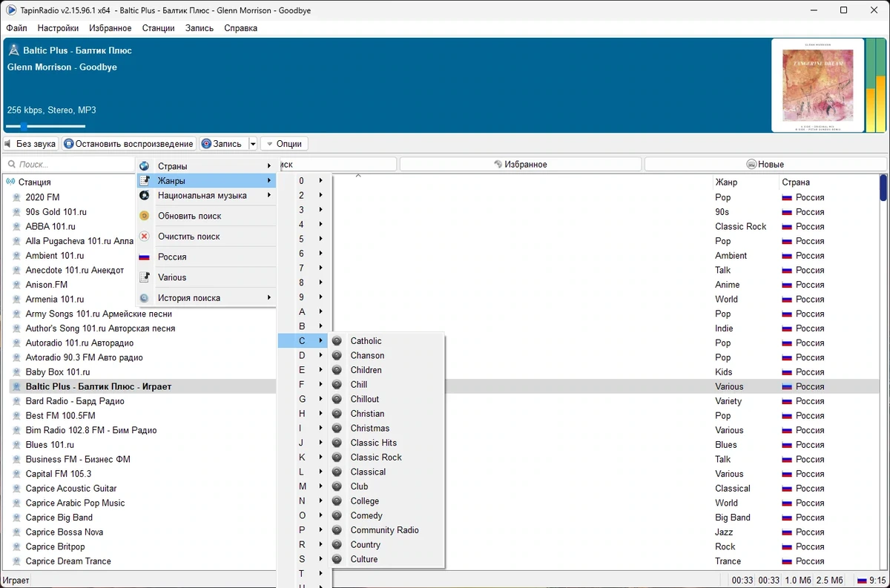Stop playback with Остановить воспроизведение
890x588 pixels.
click(128, 144)
